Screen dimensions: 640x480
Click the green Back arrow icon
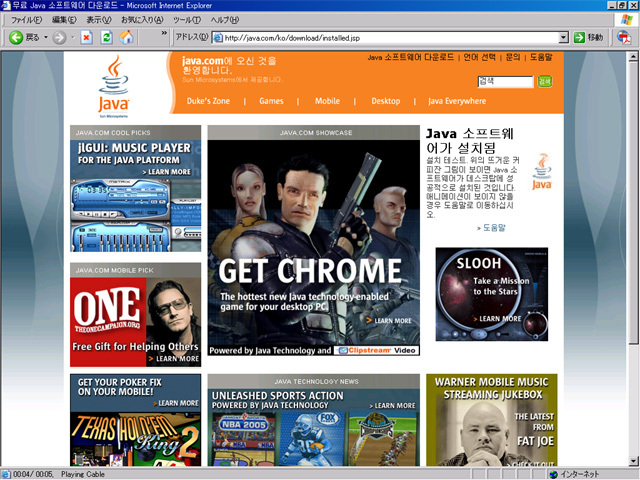coord(16,38)
